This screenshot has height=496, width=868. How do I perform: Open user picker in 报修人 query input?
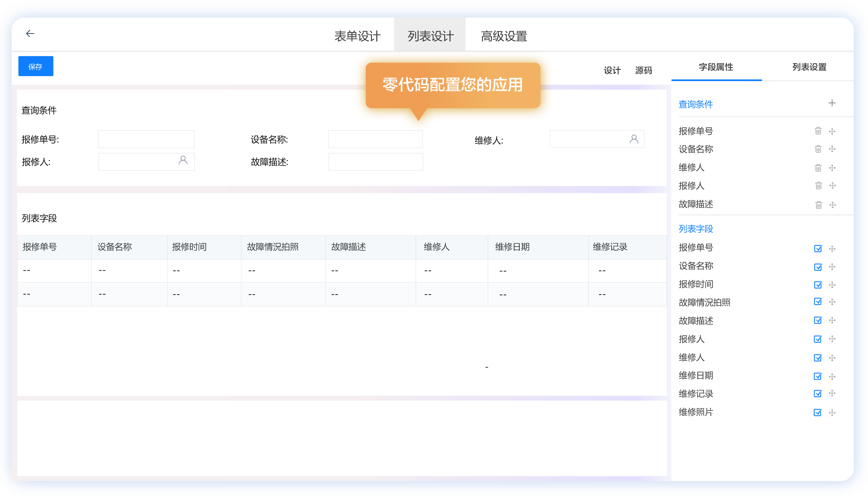pyautogui.click(x=183, y=160)
